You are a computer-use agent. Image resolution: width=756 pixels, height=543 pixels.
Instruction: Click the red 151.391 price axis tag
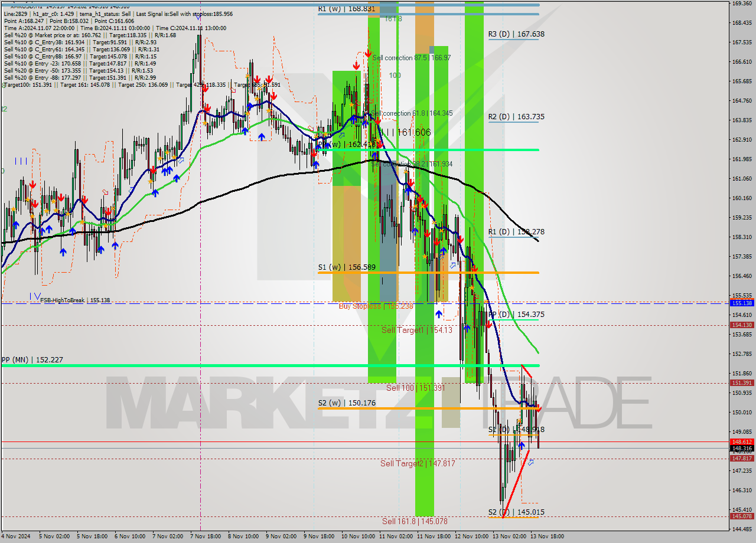click(x=742, y=383)
